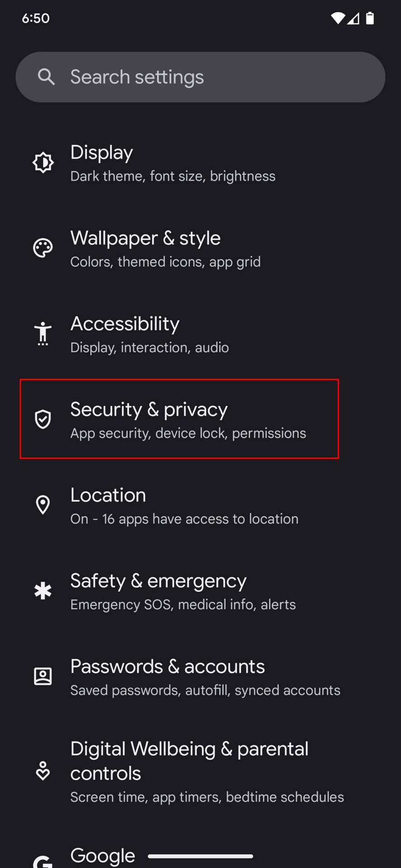401x868 pixels.
Task: Open Safety & emergency settings
Action: 183,591
